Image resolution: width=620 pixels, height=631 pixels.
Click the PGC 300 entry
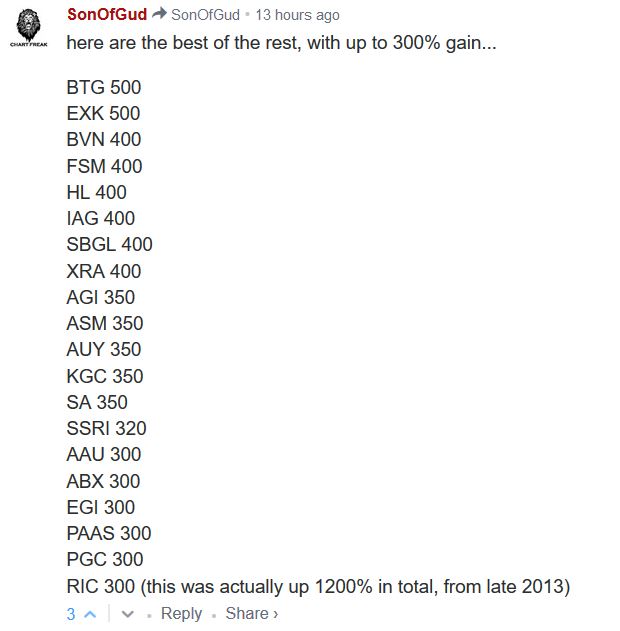(x=105, y=559)
